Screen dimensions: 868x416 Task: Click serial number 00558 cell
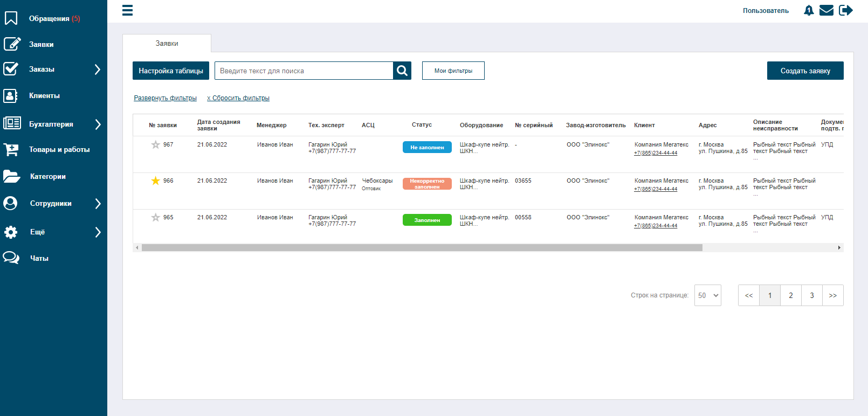pos(523,217)
